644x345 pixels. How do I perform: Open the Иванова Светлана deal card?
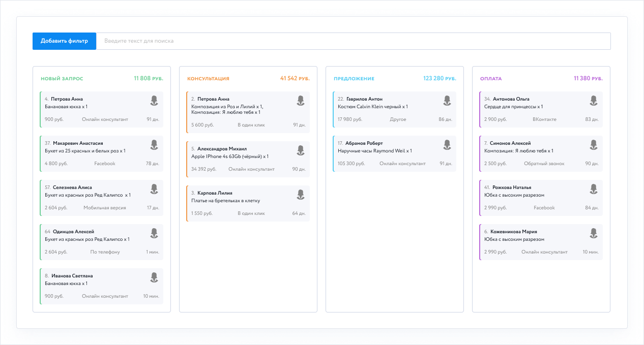(x=102, y=286)
